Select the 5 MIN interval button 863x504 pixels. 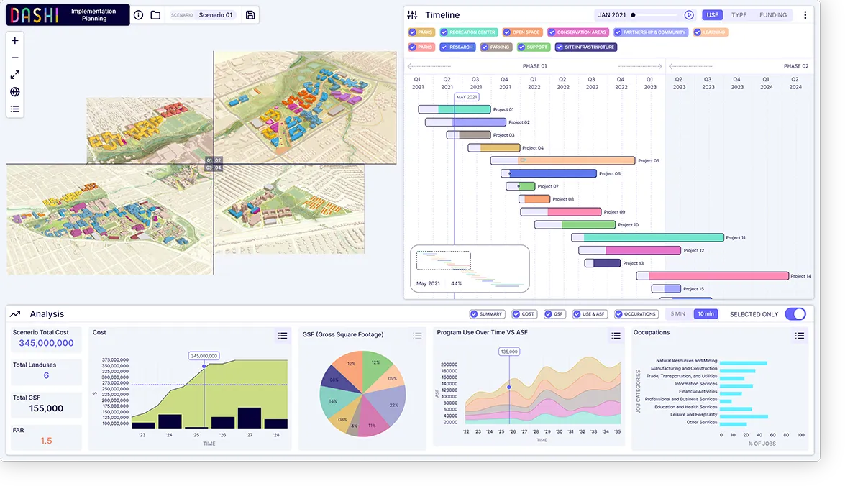pos(677,314)
